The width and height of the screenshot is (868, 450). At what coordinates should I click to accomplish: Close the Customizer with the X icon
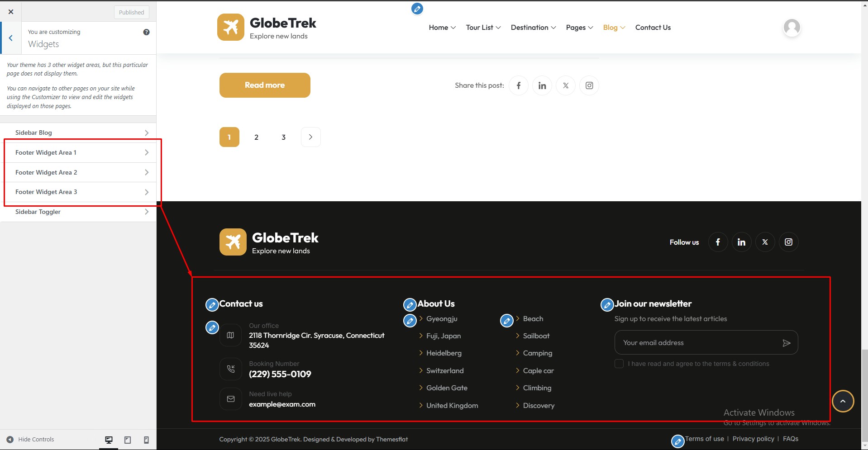[x=11, y=12]
